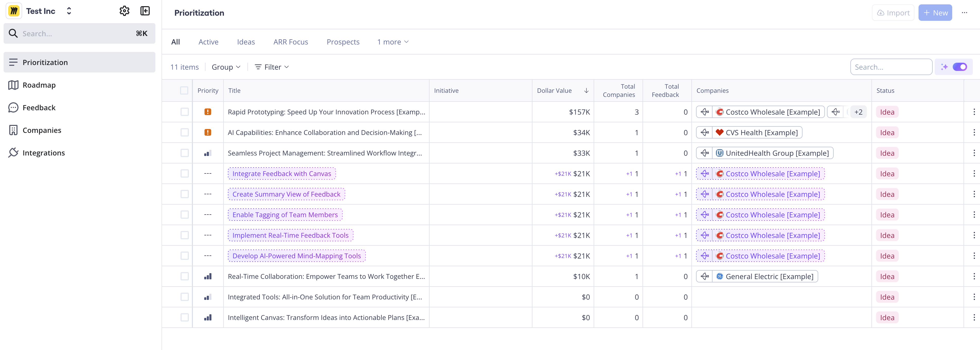This screenshot has height=350, width=980.
Task: Click the Companies building icon
Action: coord(13,130)
